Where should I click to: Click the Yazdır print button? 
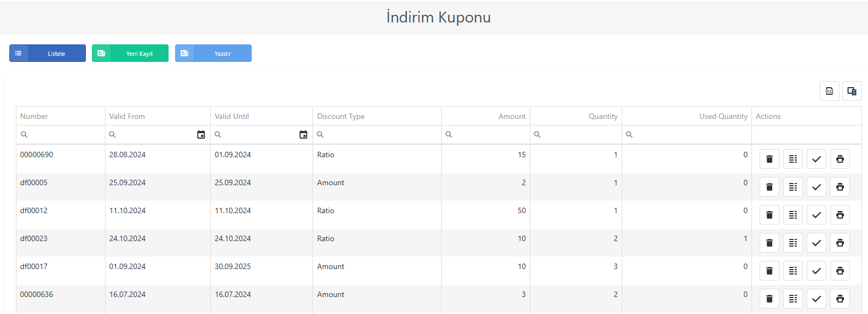pos(213,53)
